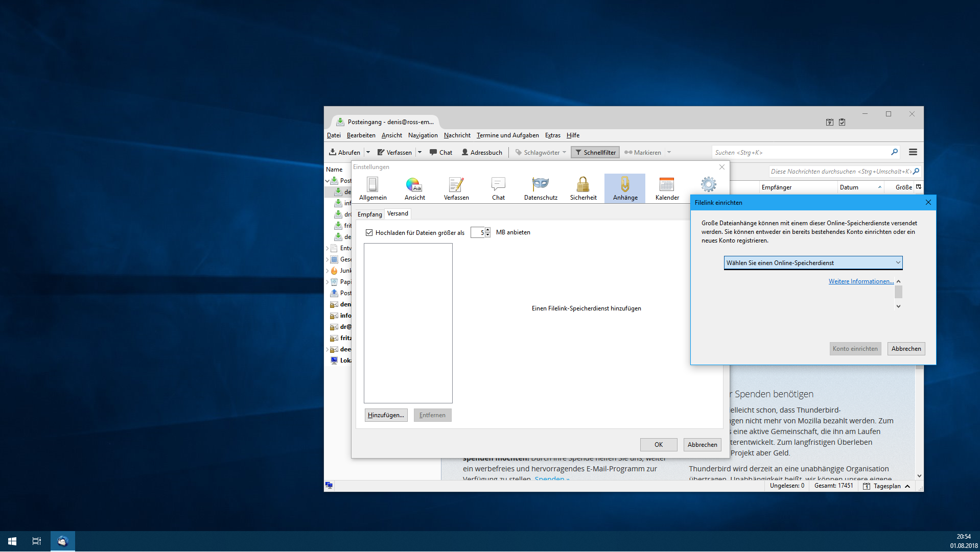Follow the Weitere Informationen link

[x=861, y=281]
